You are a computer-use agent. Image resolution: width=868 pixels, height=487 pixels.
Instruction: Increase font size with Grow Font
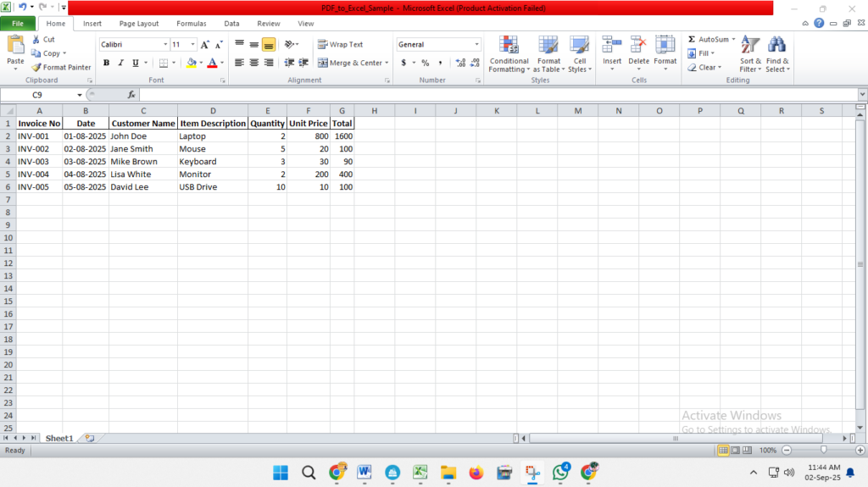205,44
